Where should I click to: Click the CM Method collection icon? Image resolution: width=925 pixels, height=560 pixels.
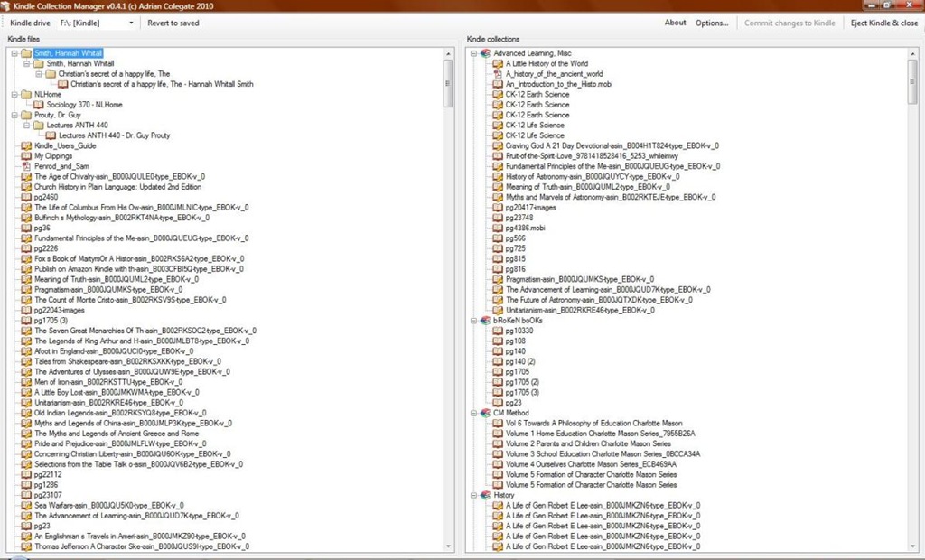(x=485, y=413)
